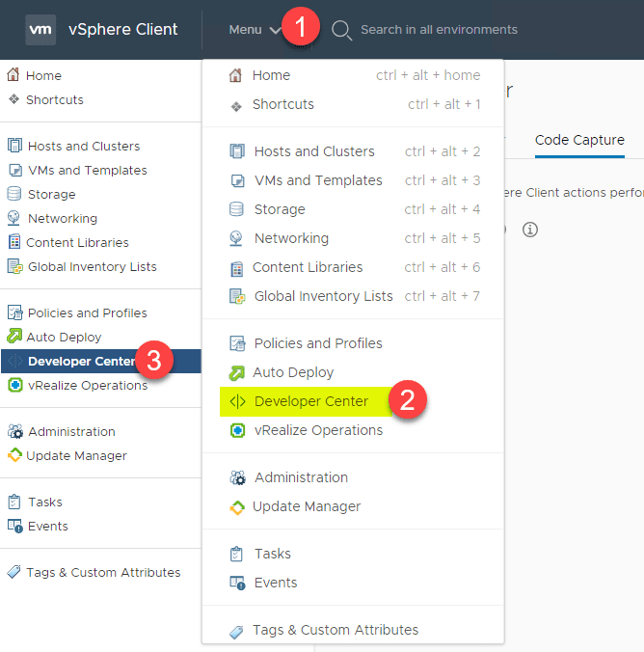The width and height of the screenshot is (644, 652).
Task: Open Policies and Profiles label in sidebar
Action: (x=88, y=312)
